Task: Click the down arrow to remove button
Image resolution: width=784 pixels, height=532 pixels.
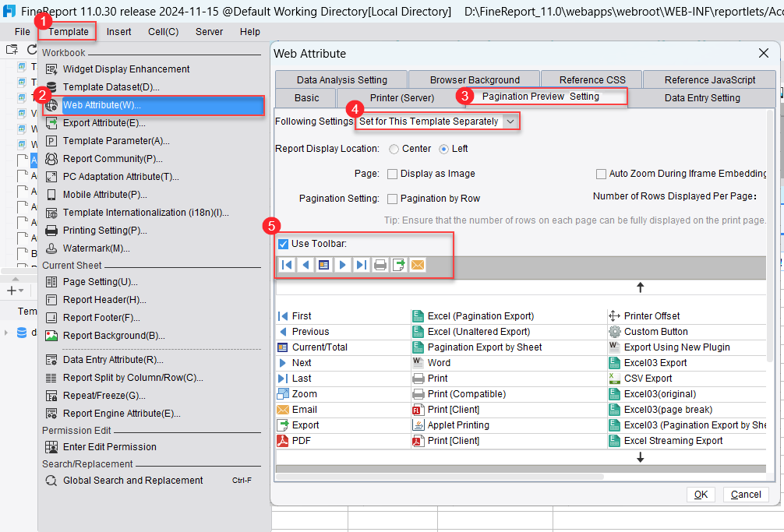Action: pyautogui.click(x=640, y=457)
